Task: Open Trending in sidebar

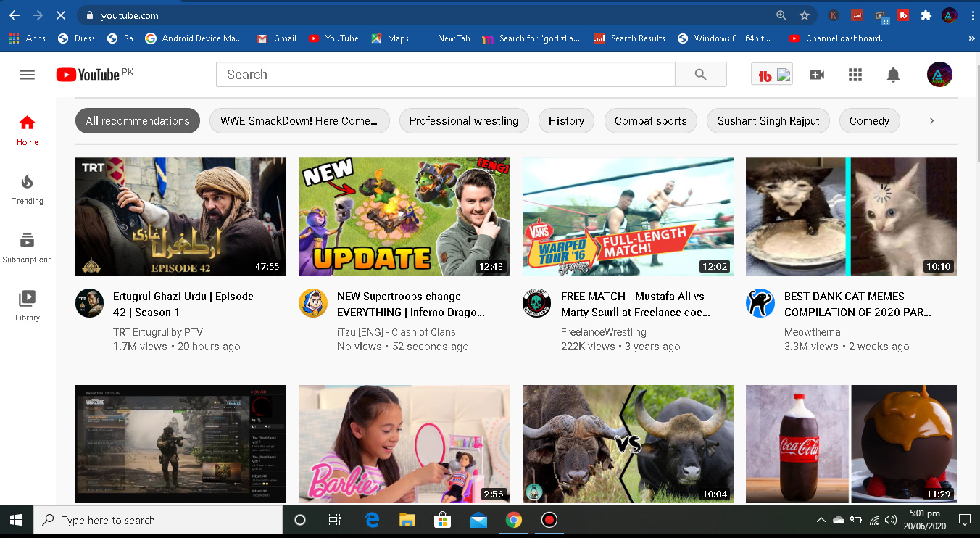Action: (28, 190)
